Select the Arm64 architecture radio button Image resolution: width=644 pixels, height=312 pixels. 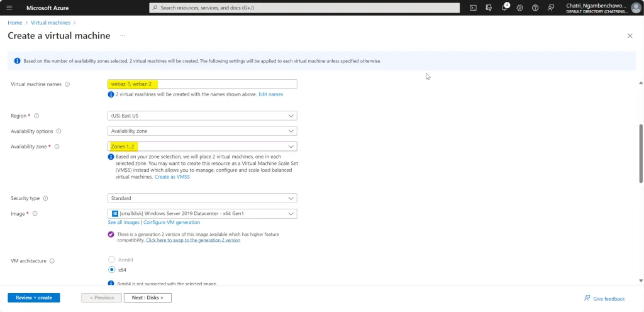(112, 259)
